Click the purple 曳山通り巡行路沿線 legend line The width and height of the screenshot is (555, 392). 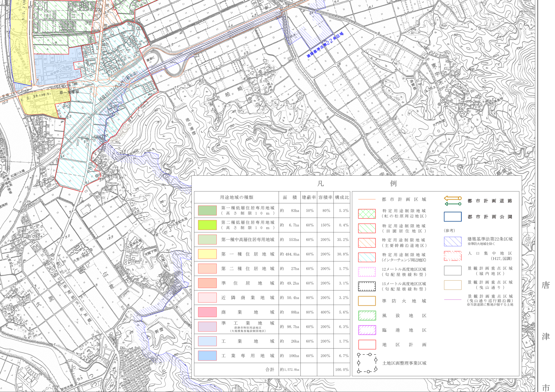tap(453, 300)
